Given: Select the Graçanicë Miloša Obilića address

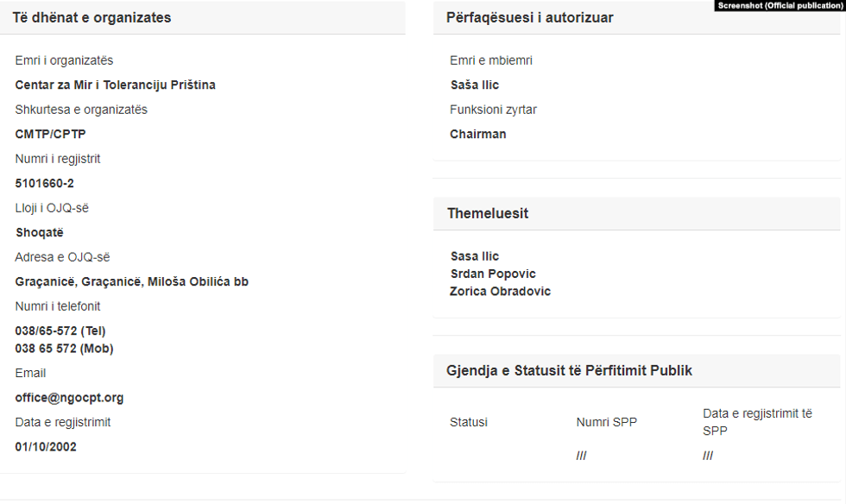Looking at the screenshot, I should pyautogui.click(x=131, y=281).
